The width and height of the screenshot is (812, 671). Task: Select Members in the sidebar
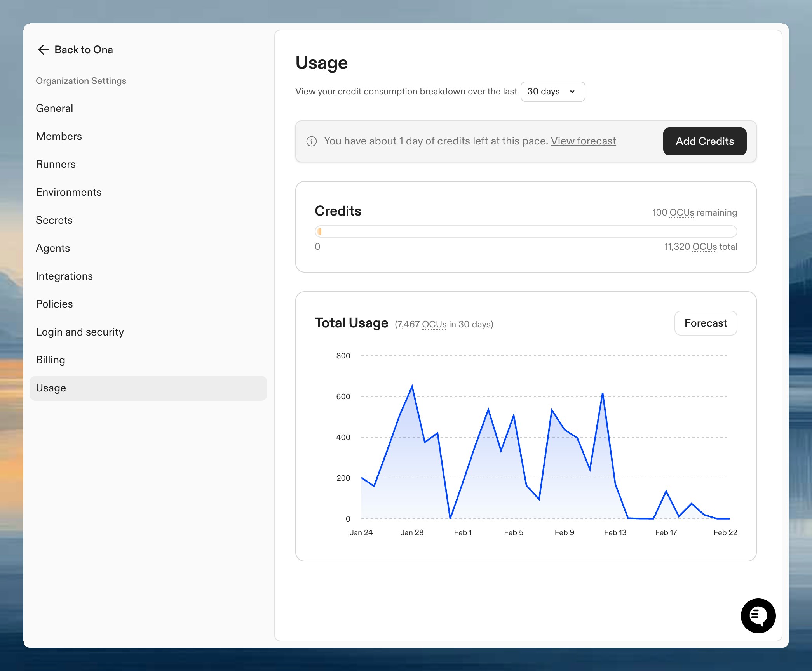[59, 136]
